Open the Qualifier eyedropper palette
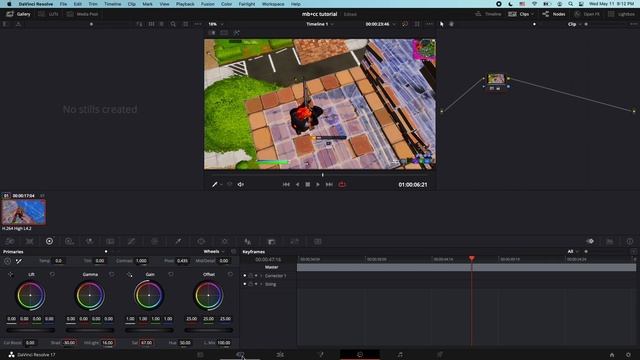The image size is (640, 360). [x=178, y=241]
